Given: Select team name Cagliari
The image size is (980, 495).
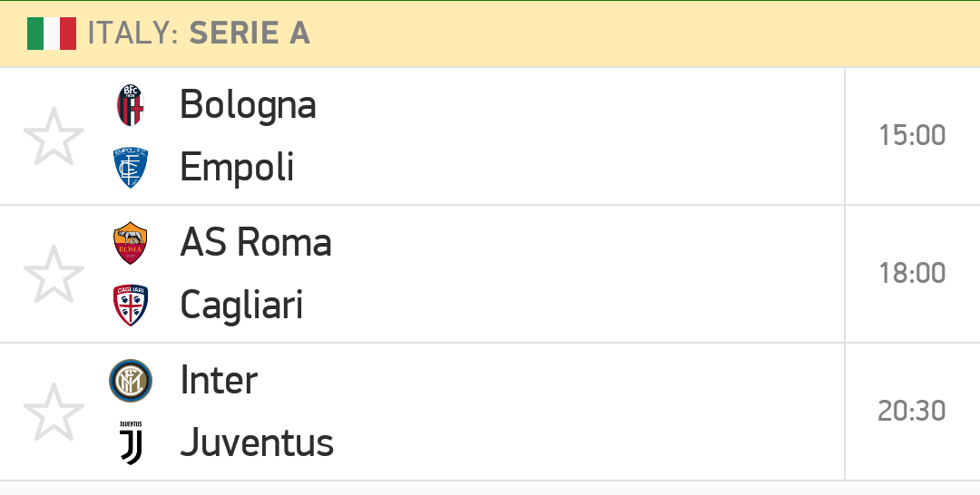Looking at the screenshot, I should point(241,306).
